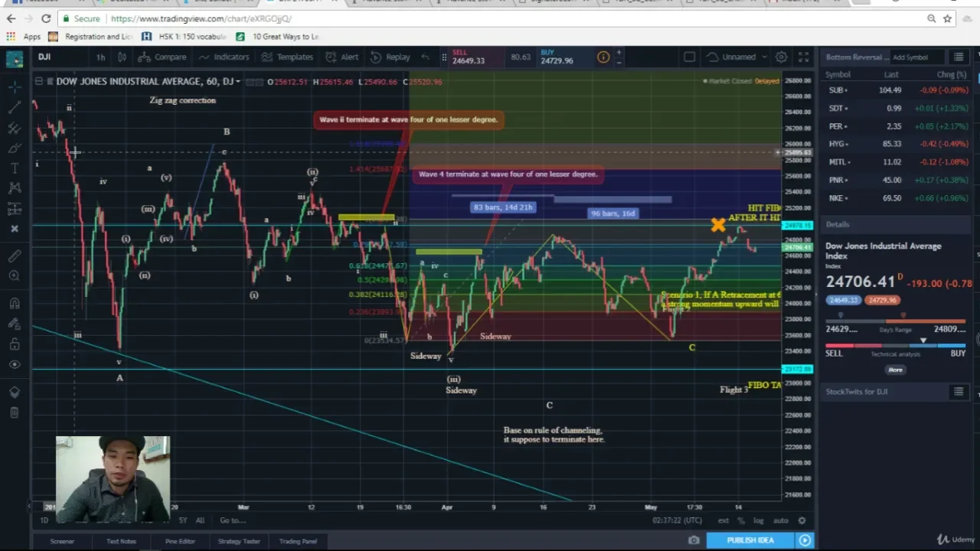Click the More button under technical analysis
Image resolution: width=980 pixels, height=551 pixels.
[895, 370]
